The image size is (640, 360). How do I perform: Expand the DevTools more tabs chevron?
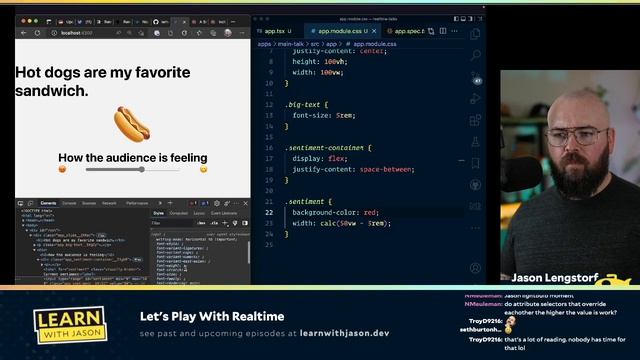pyautogui.click(x=160, y=203)
